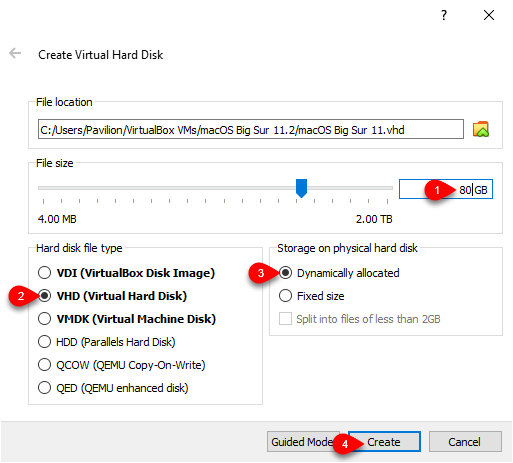Toggle Split into files of less than 2GB
Screen dimensions: 513x463
click(360, 319)
